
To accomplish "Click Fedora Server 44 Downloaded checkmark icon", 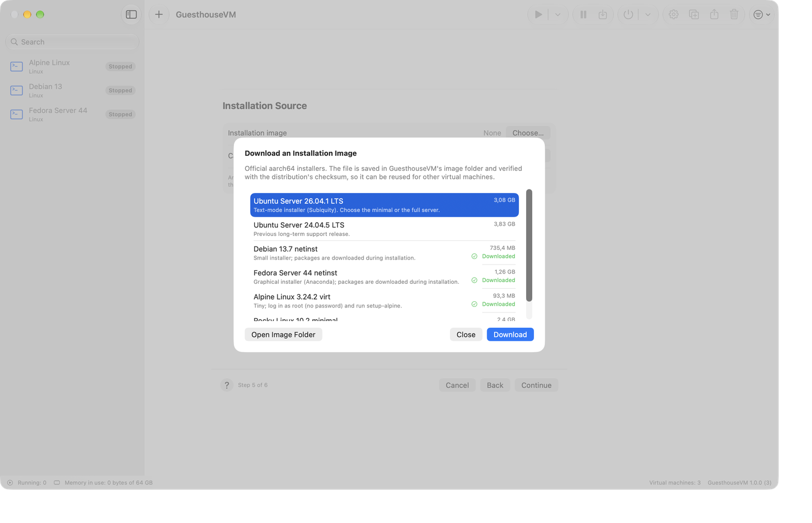I will [474, 280].
